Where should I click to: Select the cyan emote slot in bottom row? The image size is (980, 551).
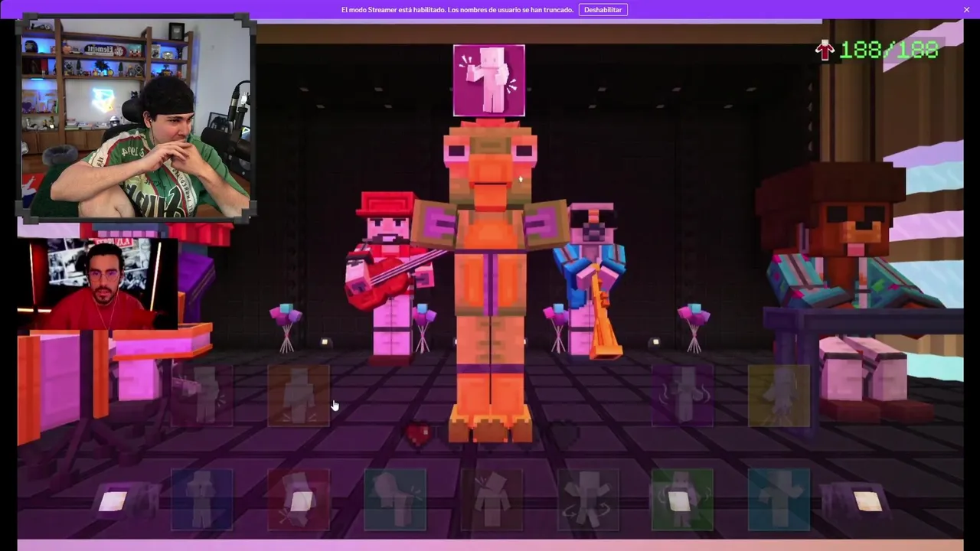[779, 500]
